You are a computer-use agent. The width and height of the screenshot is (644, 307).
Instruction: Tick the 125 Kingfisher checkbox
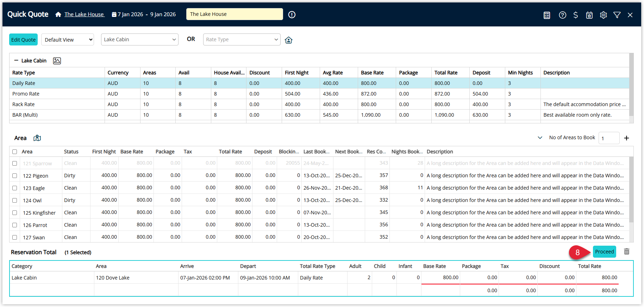[x=15, y=213]
